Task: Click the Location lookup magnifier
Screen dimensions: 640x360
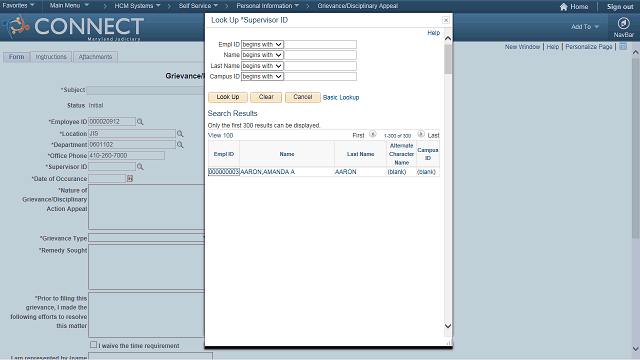Action: pyautogui.click(x=180, y=133)
